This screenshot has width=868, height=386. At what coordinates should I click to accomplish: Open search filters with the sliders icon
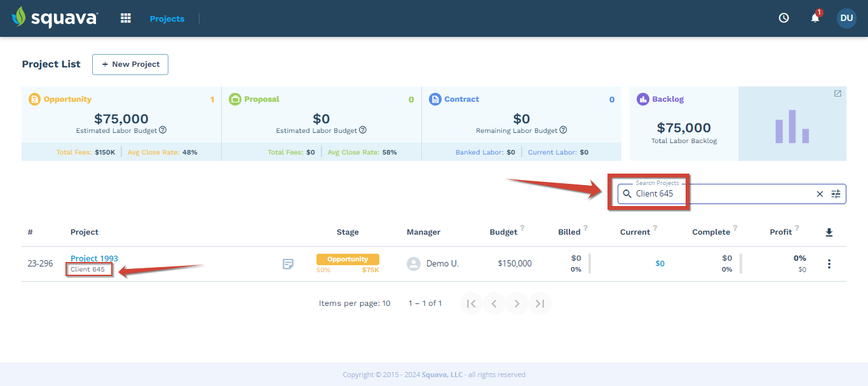(836, 193)
